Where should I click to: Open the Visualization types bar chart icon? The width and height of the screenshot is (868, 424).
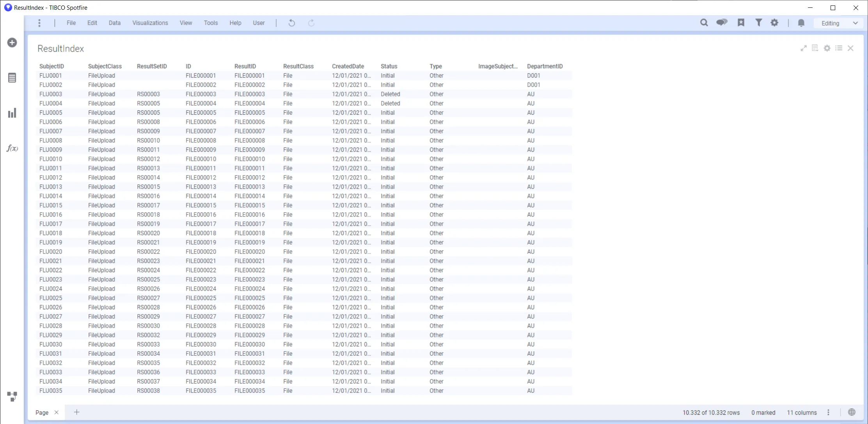pyautogui.click(x=12, y=113)
